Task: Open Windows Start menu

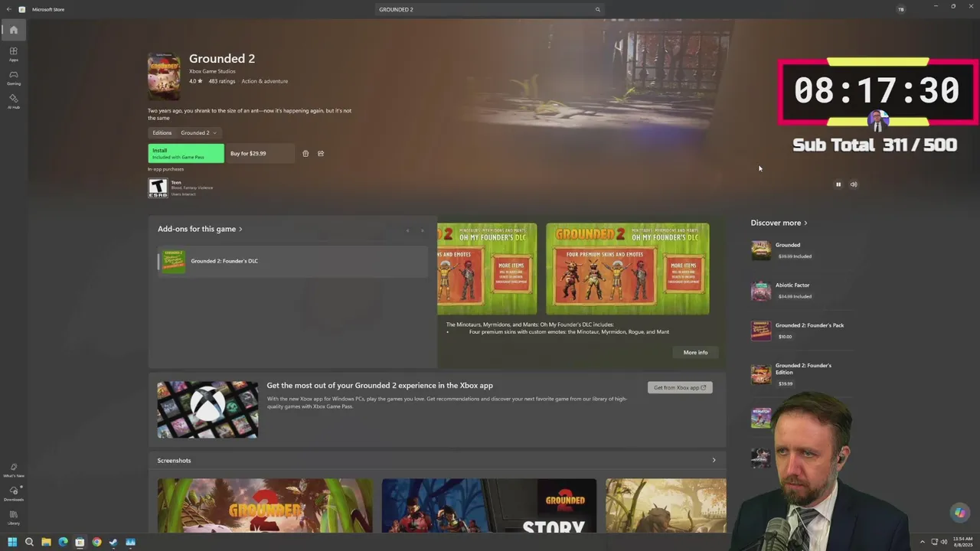Action: pos(11,542)
